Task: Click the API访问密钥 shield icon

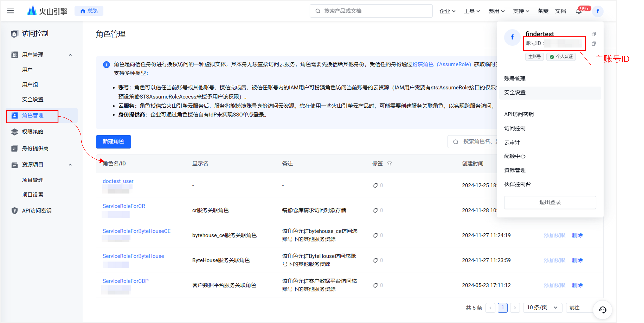Action: (x=14, y=211)
